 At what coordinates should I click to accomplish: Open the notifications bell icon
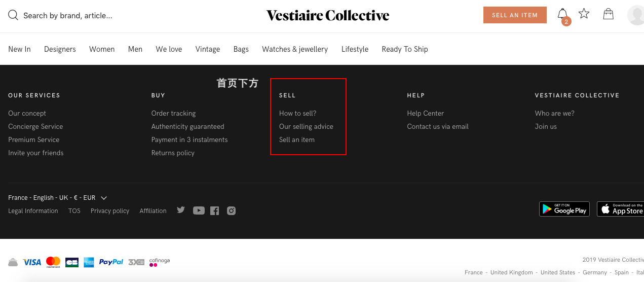pos(562,14)
